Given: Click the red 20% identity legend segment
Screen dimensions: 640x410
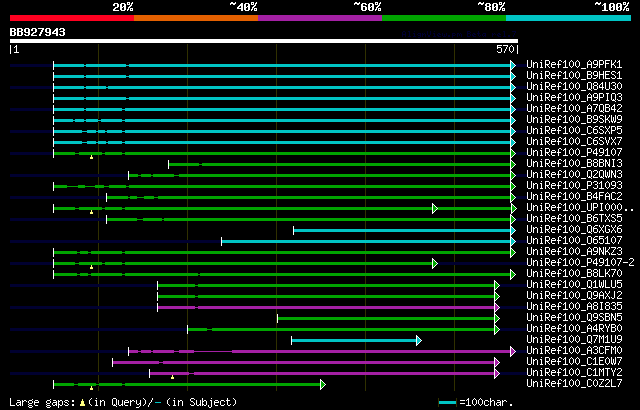Looking at the screenshot, I should (x=72, y=18).
